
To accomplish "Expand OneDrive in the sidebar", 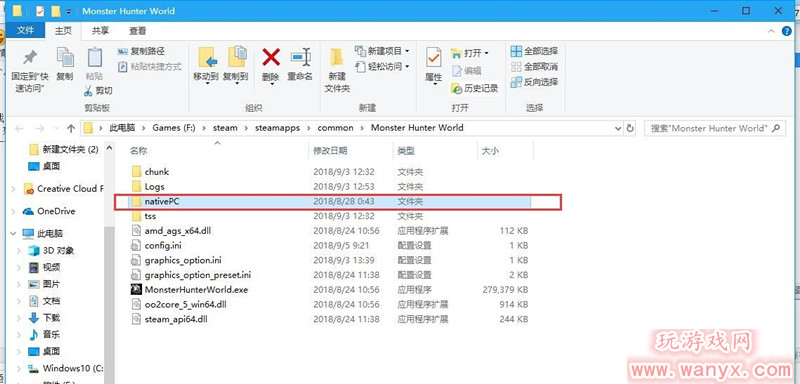I will click(13, 211).
